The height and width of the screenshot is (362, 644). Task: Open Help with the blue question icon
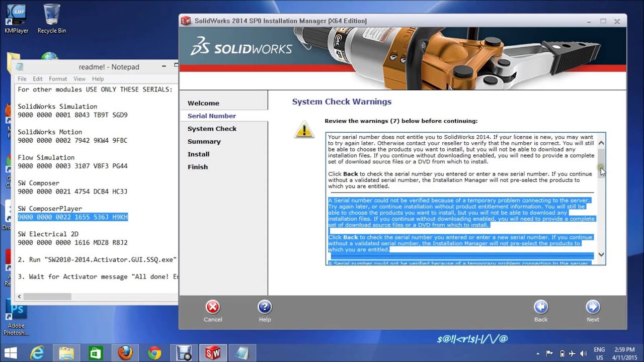click(x=265, y=307)
